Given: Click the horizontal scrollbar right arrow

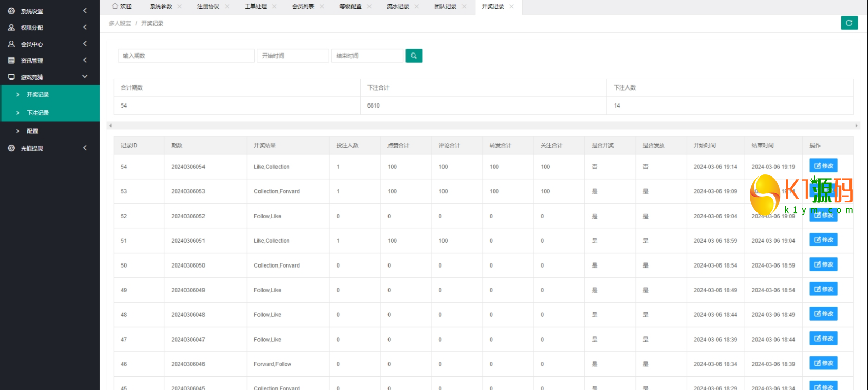Looking at the screenshot, I should click(856, 126).
